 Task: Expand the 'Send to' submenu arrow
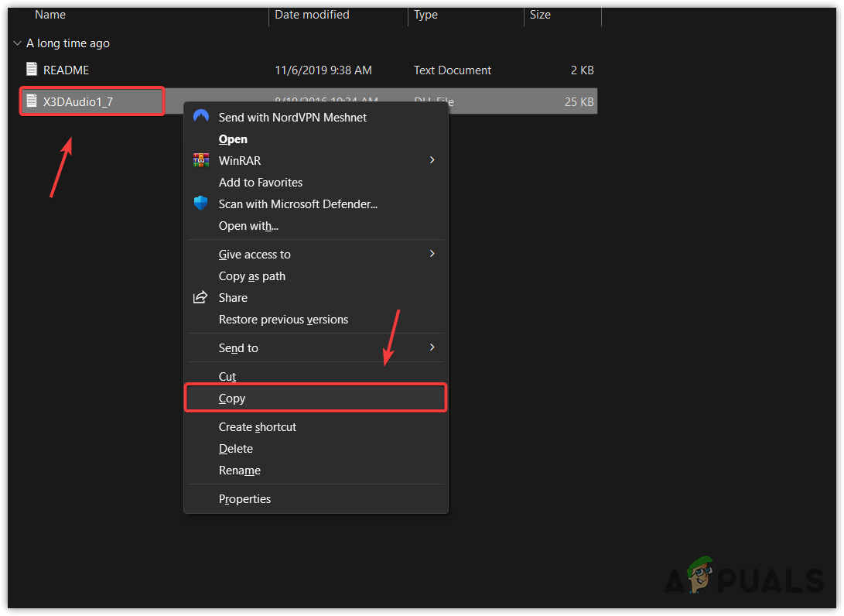click(432, 347)
